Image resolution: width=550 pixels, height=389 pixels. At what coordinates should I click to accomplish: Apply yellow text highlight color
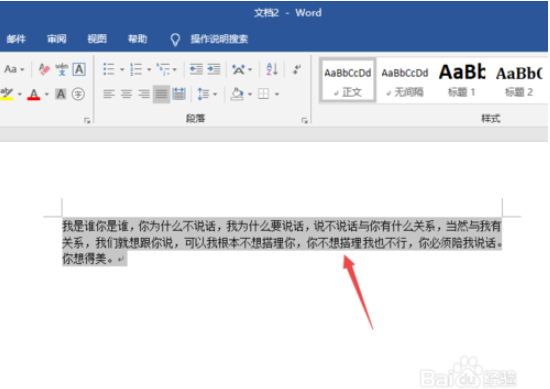(7, 94)
